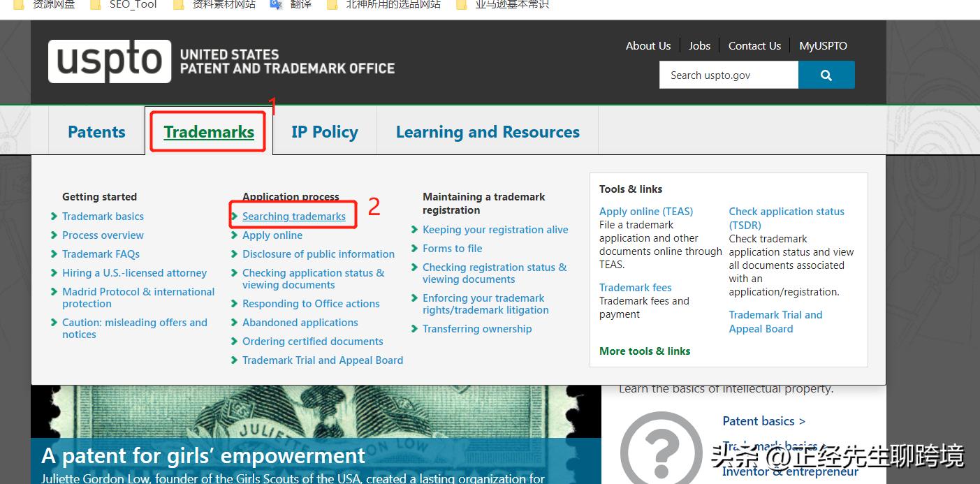This screenshot has height=484, width=980.
Task: Open the 亚马逊基本常识 bookmark folder
Action: (x=503, y=5)
